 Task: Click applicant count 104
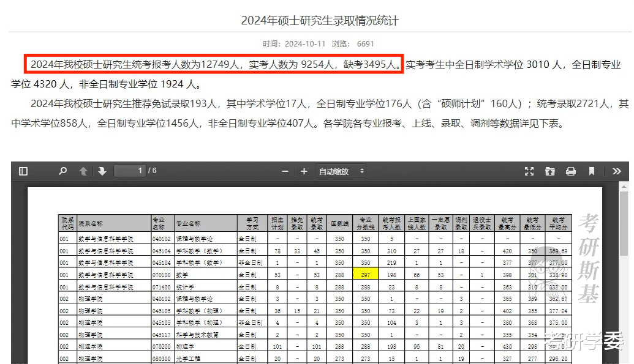pos(391,323)
